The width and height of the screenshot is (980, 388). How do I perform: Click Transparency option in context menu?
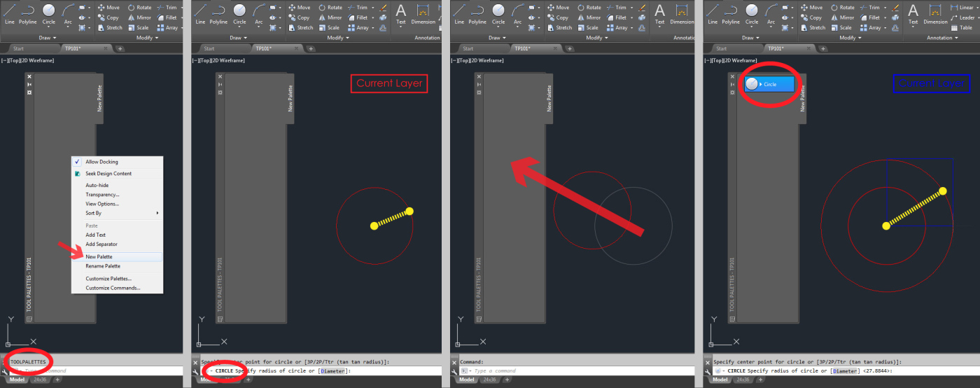pyautogui.click(x=102, y=195)
